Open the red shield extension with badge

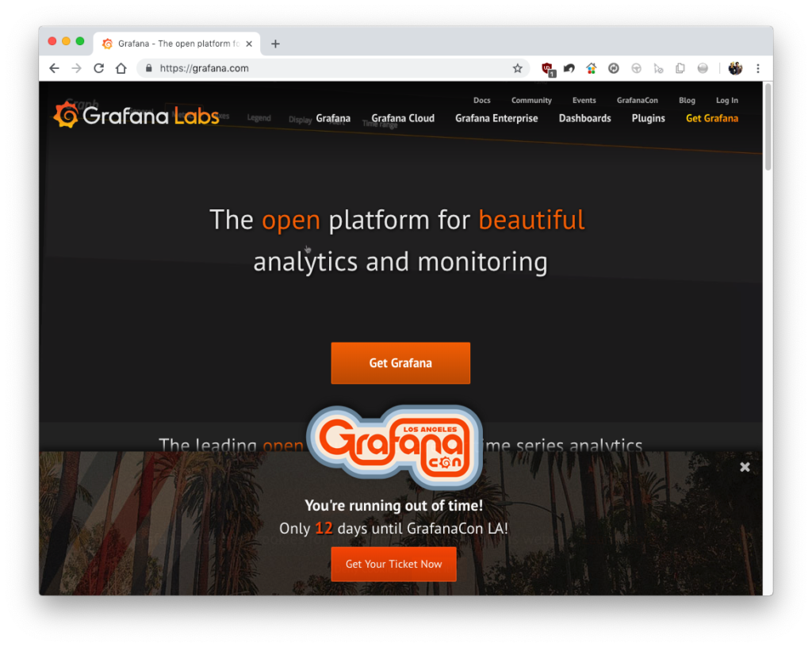click(547, 69)
